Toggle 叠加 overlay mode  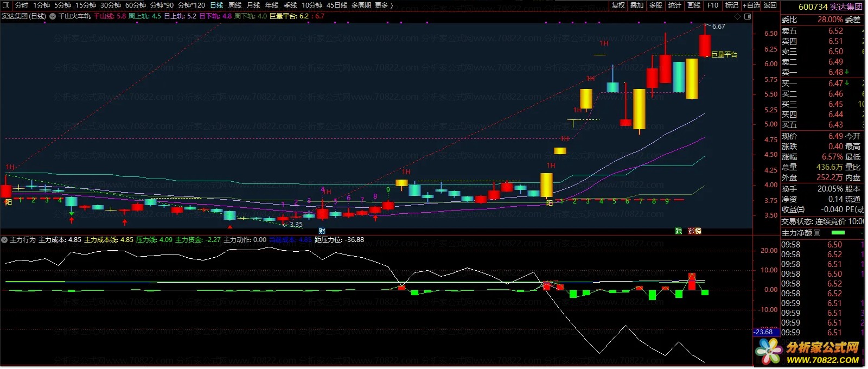(x=636, y=5)
